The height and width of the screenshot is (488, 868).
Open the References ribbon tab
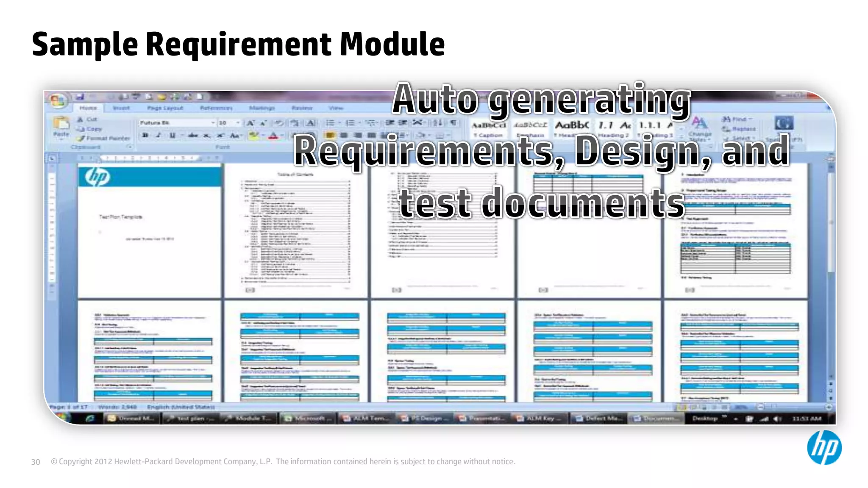[x=216, y=108]
